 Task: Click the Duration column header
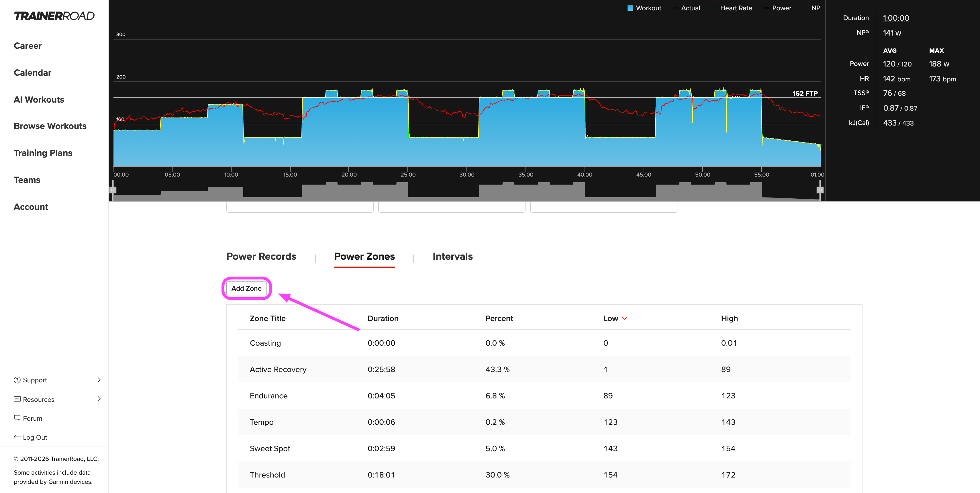click(383, 318)
